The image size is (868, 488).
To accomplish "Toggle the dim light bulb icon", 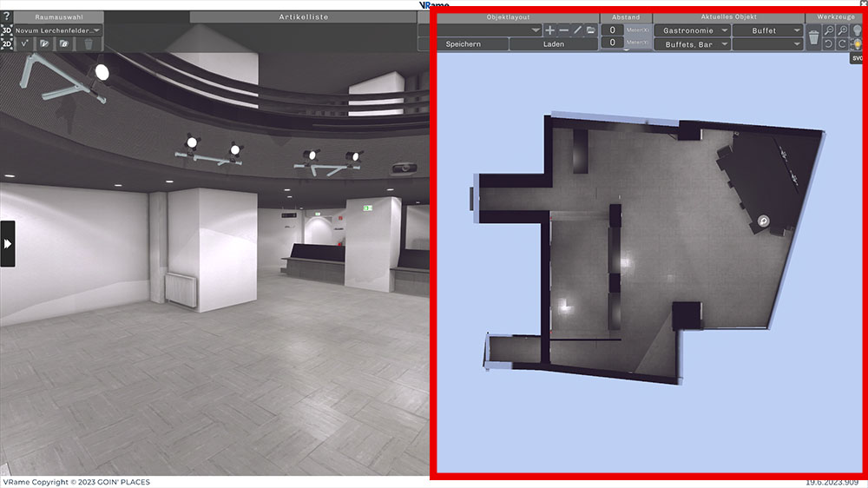I will [x=857, y=30].
